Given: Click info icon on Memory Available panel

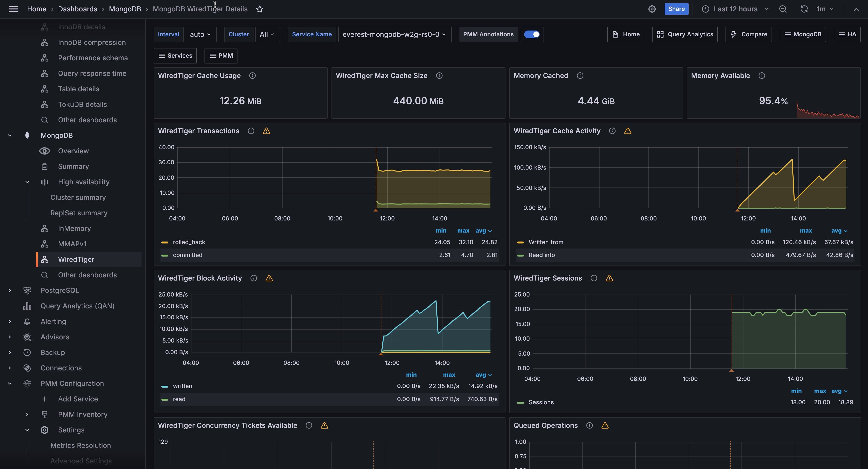Looking at the screenshot, I should point(762,76).
